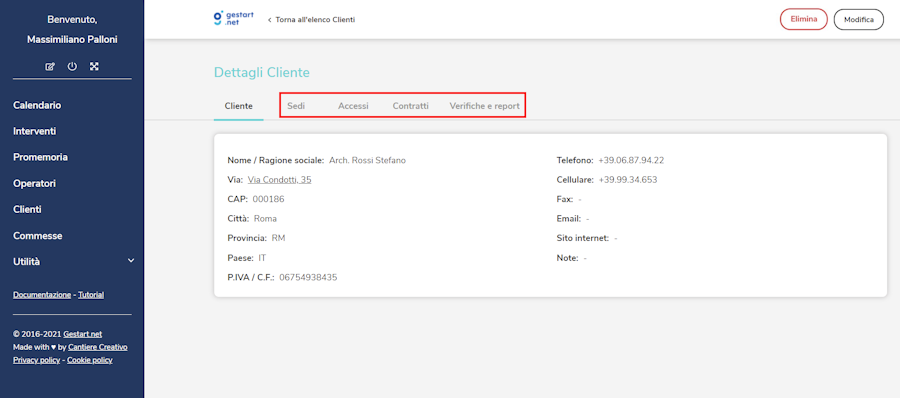Screen dimensions: 900x398
Task: Click the Provincia value RM
Action: (278, 238)
